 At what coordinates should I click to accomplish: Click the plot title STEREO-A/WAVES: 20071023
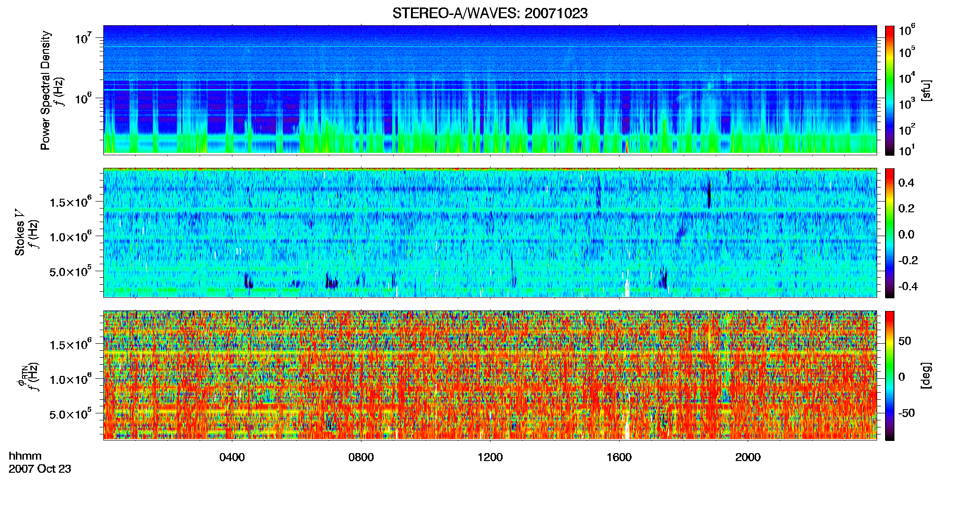(x=490, y=14)
